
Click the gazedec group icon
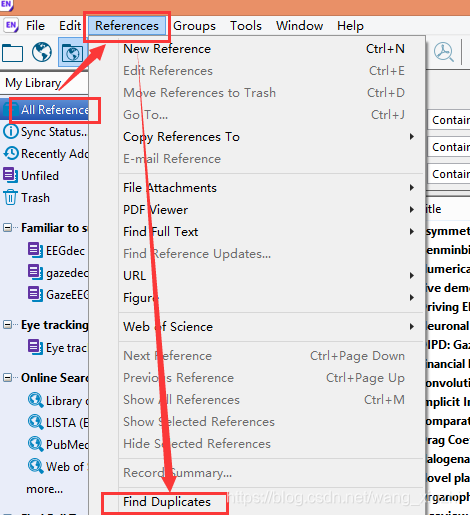tap(35, 272)
